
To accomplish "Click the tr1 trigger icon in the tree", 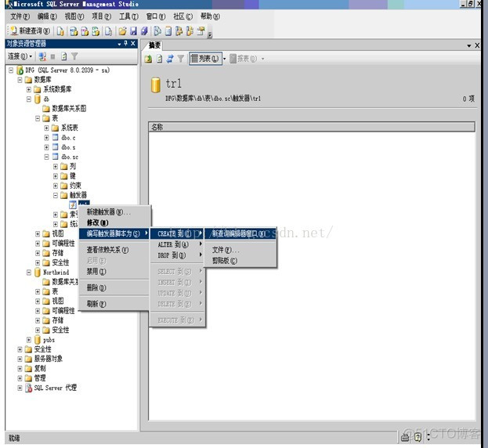I will point(73,204).
